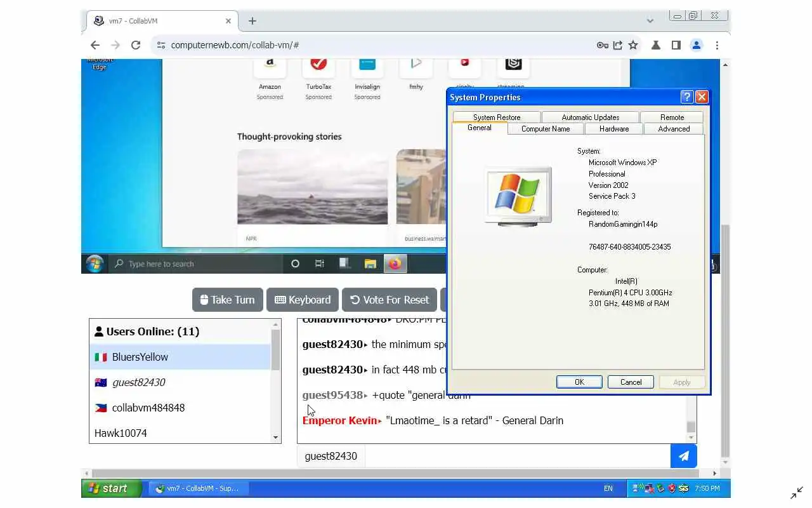This screenshot has height=508, width=812.
Task: Click the System Properties help question mark
Action: (687, 97)
